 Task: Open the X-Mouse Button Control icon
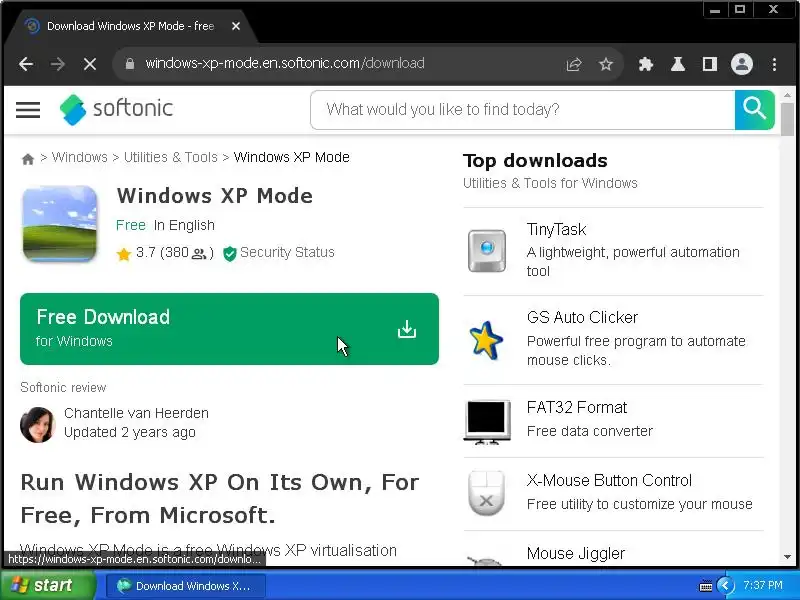(486, 493)
